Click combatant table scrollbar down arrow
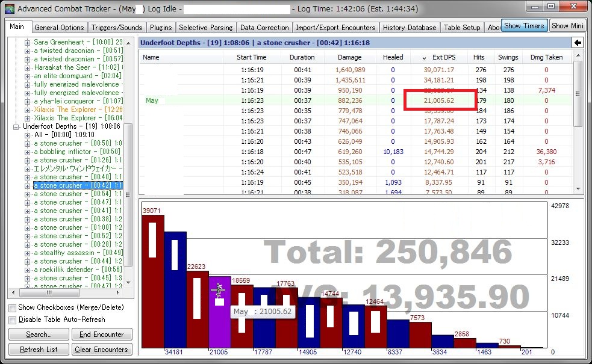The image size is (592, 364). 578,190
